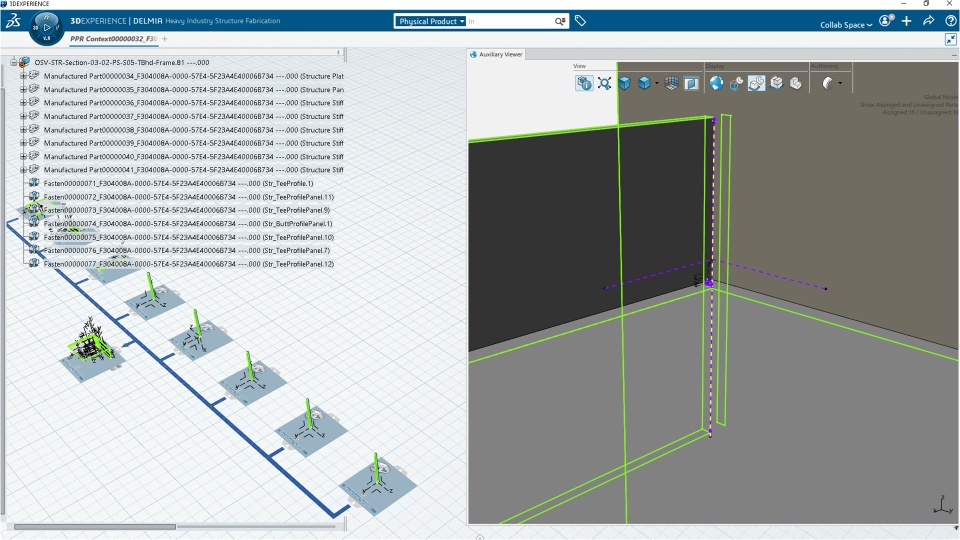Click the first blue cube view icon
960x540 pixels.
pos(624,83)
